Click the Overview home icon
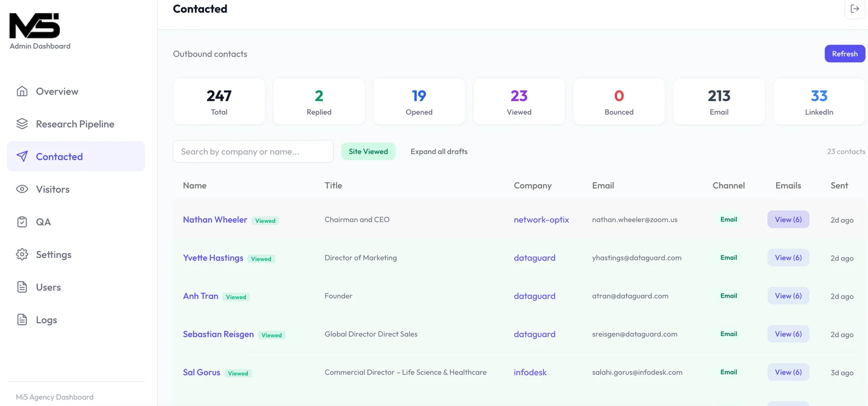Viewport: 868px width, 406px height. pyautogui.click(x=22, y=91)
